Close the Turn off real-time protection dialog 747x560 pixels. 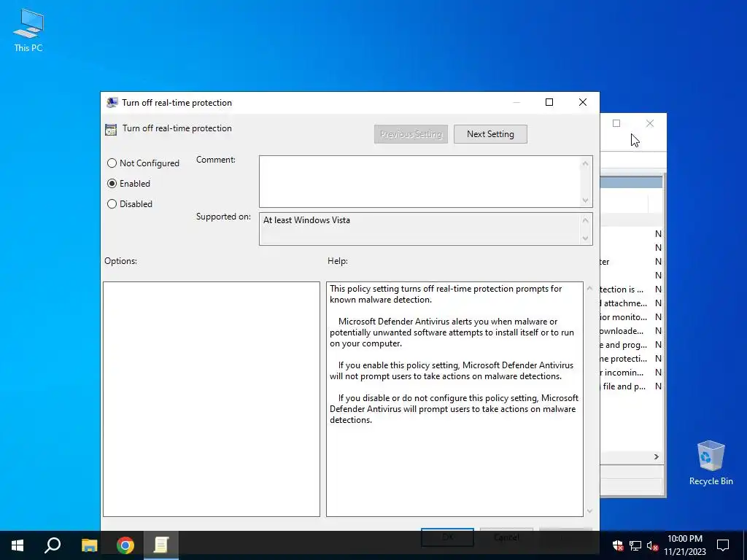tap(583, 102)
